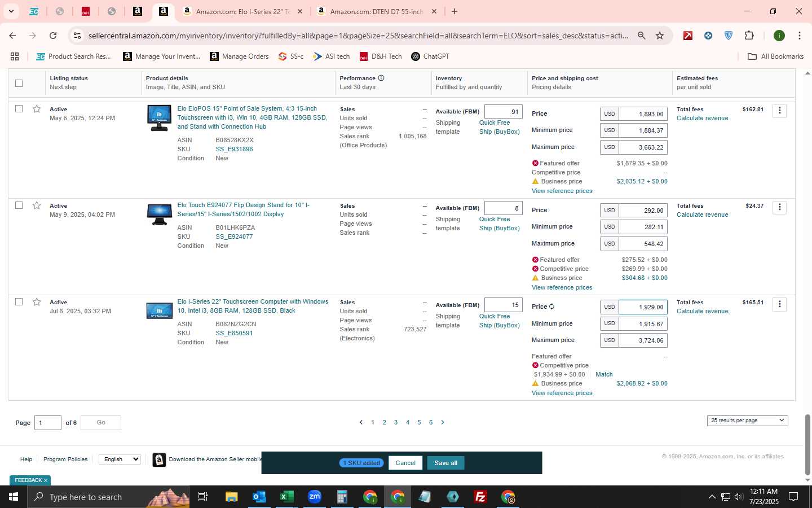Go to results page 6
Screen dimensions: 812x508
click(431, 422)
